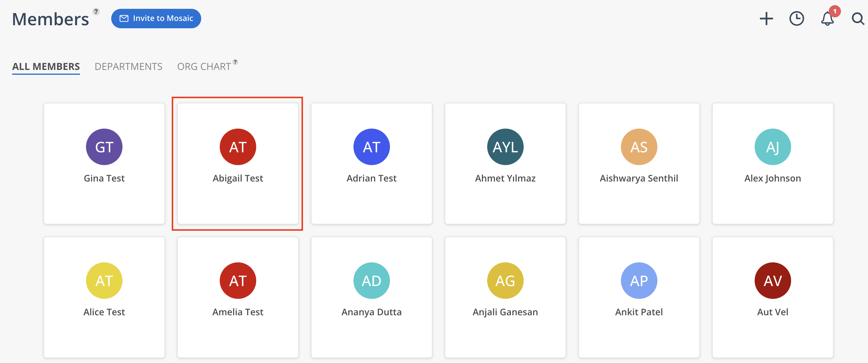Click the Ankit Patel name

click(x=639, y=312)
